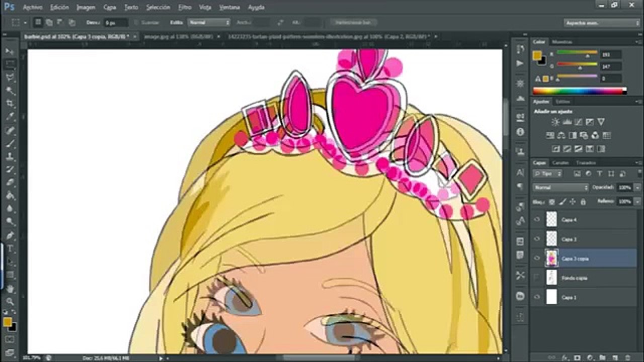Click the Curves adjustment icon

click(x=578, y=122)
